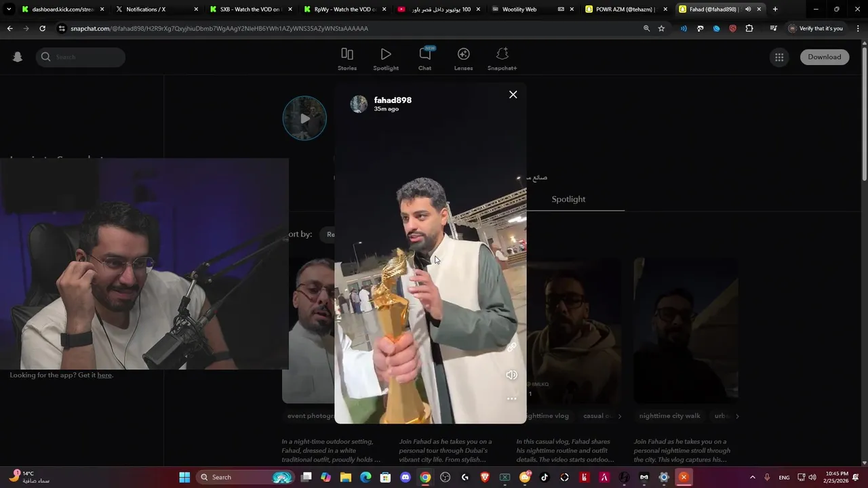Open the weather widget showing 14°C

click(x=30, y=477)
